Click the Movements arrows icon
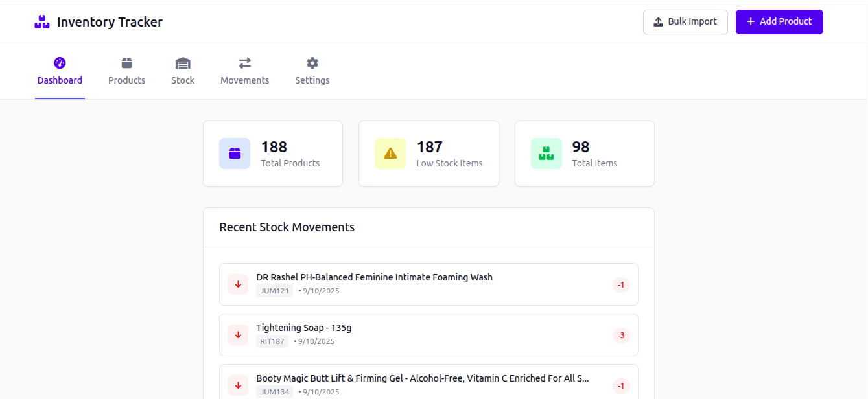868x399 pixels. 244,62
